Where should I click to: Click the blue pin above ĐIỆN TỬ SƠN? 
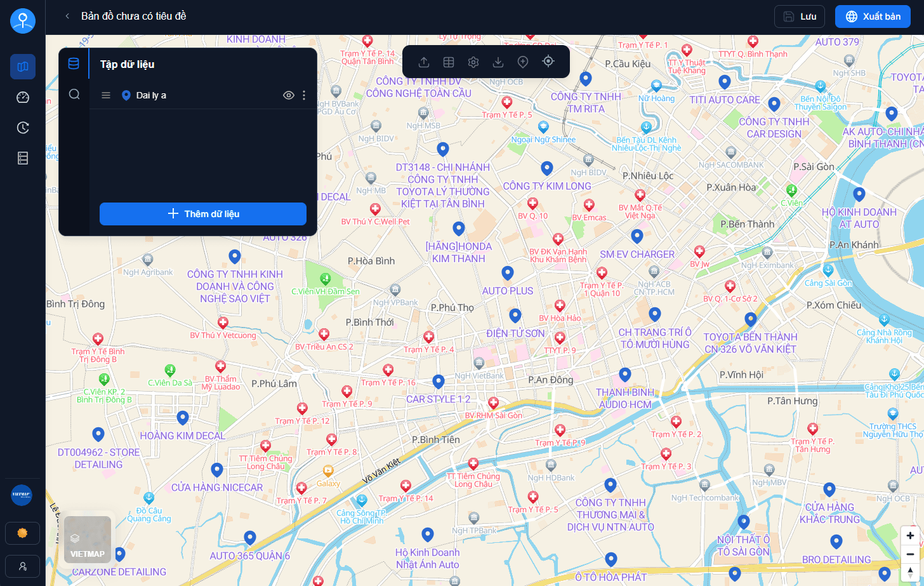pos(515,316)
